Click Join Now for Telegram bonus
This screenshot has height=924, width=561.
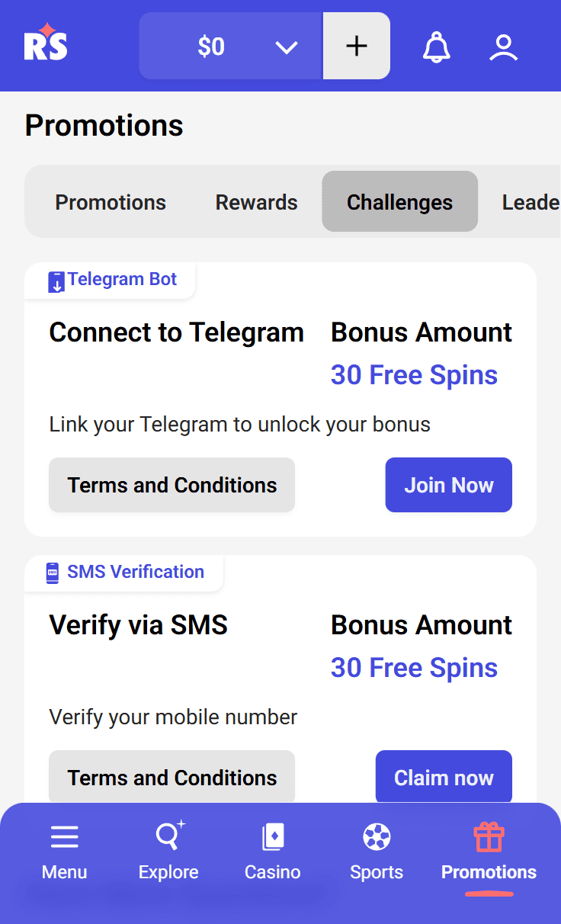448,485
